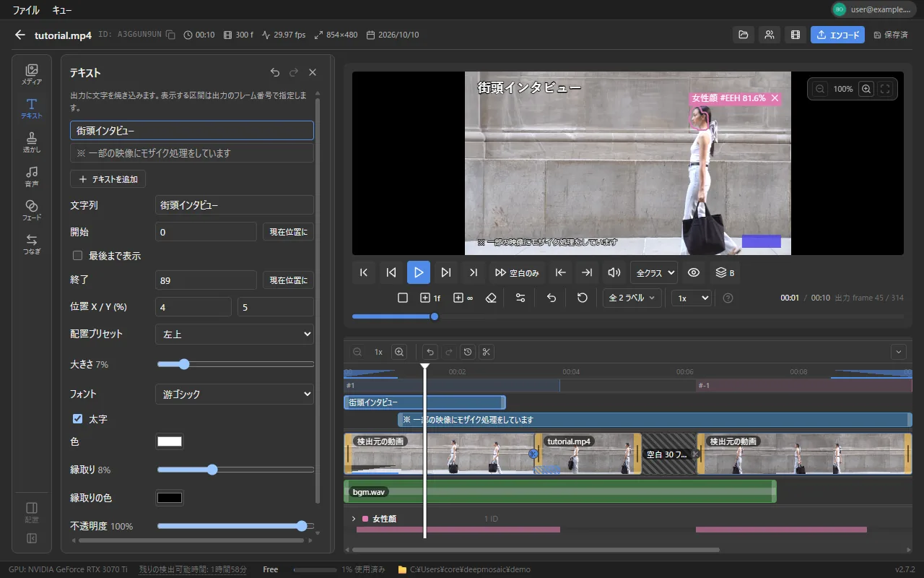Zoom in the preview with the magnifier plus
Screen dimensions: 924x578
pyautogui.click(x=866, y=89)
